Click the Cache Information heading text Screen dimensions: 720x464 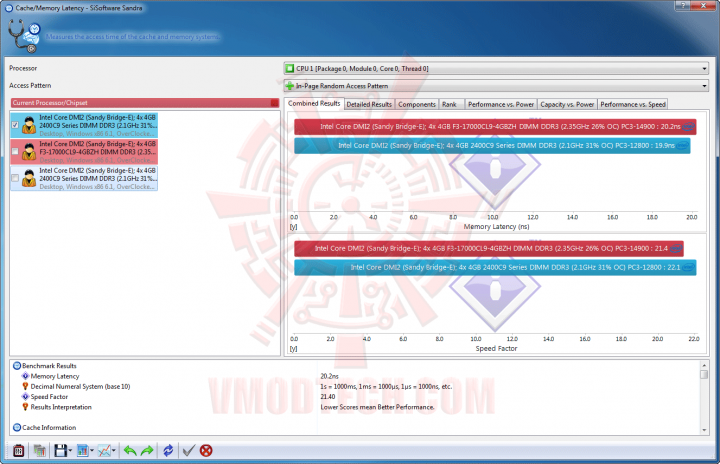tap(49, 427)
